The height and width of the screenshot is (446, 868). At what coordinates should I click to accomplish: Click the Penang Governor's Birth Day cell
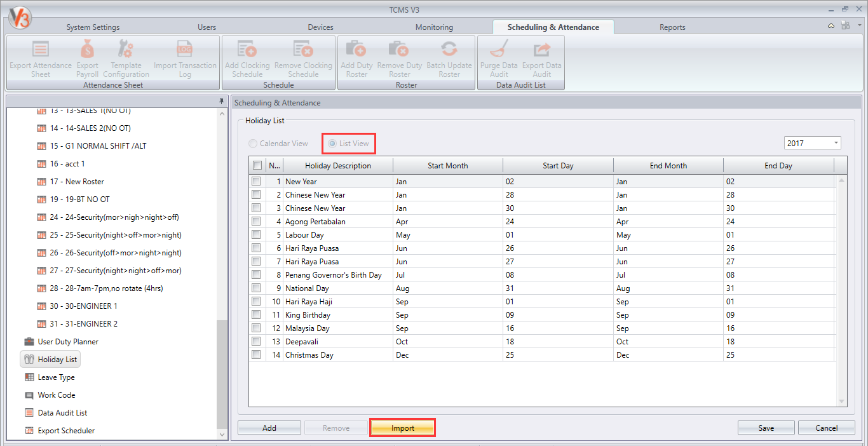click(338, 275)
